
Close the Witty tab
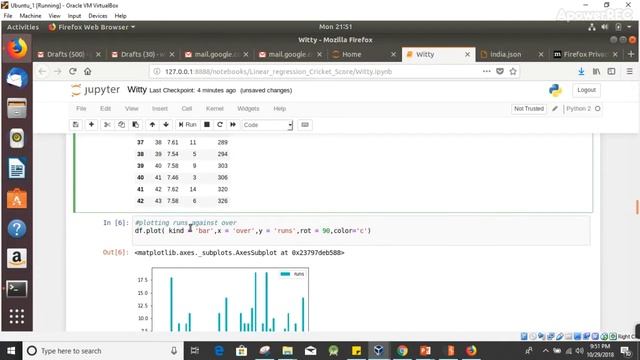tap(467, 54)
